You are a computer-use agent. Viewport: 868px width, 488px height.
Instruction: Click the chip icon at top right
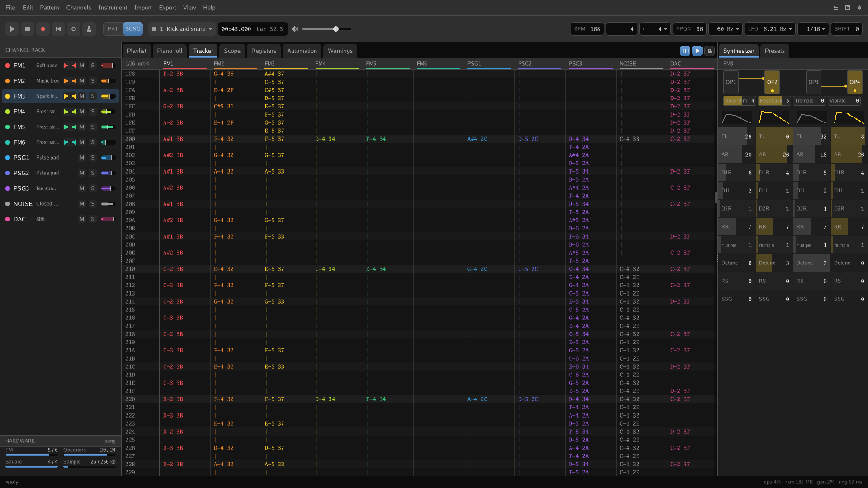[x=859, y=8]
